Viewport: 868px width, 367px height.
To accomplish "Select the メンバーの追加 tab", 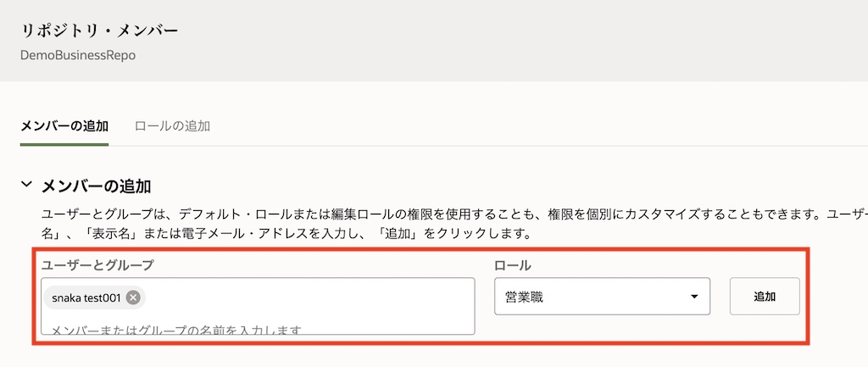I will coord(64,125).
